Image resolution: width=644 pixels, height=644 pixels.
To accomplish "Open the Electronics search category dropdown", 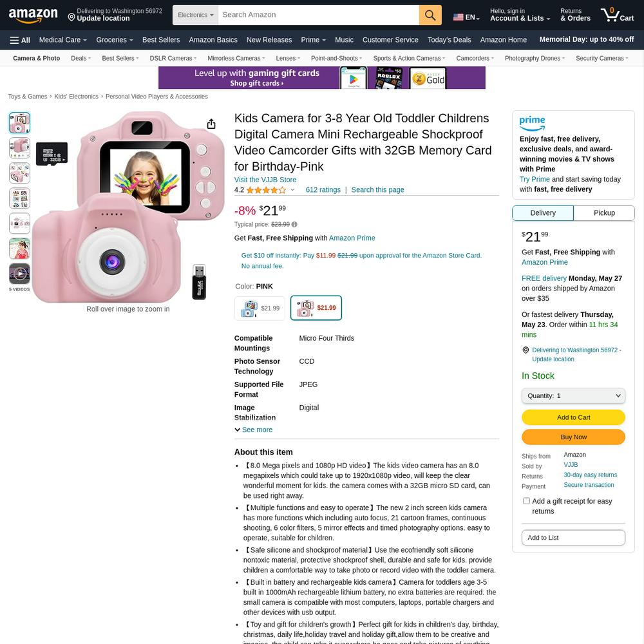I will pos(196,15).
